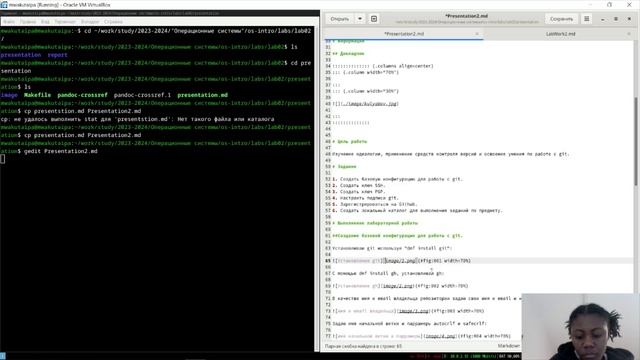This screenshot has width=640, height=360.
Task: Click the bracket-match status bar message
Action: (363, 346)
